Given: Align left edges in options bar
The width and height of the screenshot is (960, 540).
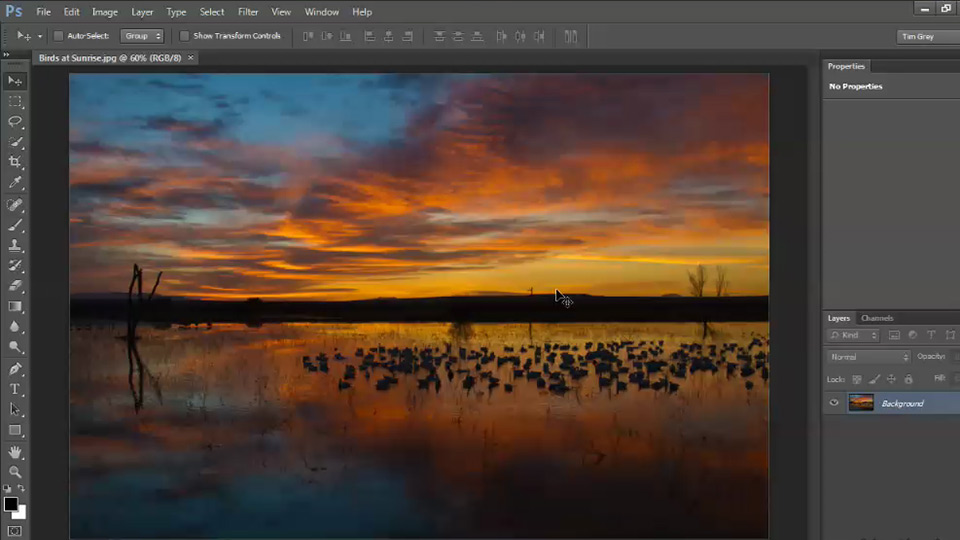Looking at the screenshot, I should (369, 36).
